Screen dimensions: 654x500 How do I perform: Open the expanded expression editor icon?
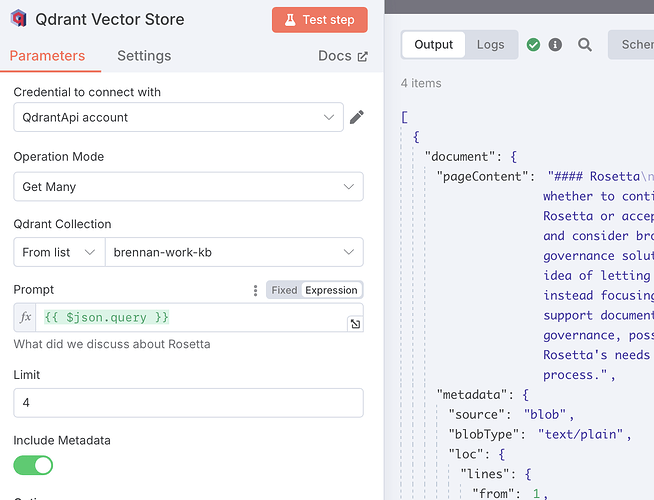[355, 324]
